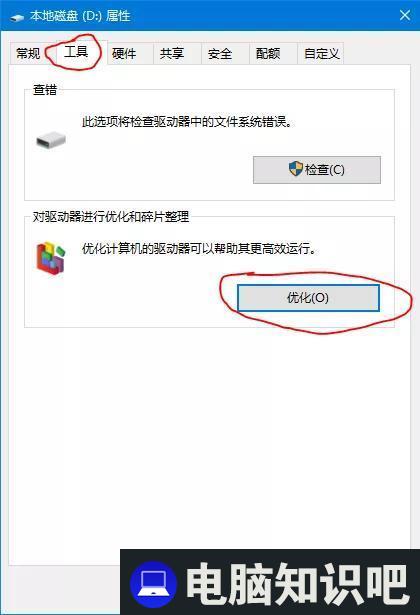Select the 自定义 tab
This screenshot has height=615, width=420.
(321, 53)
